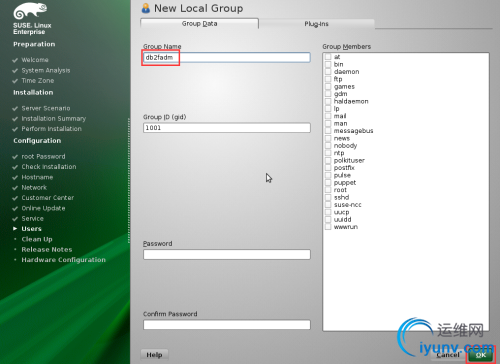Enable the 'daemon' group member
The width and height of the screenshot is (500, 364).
click(328, 72)
